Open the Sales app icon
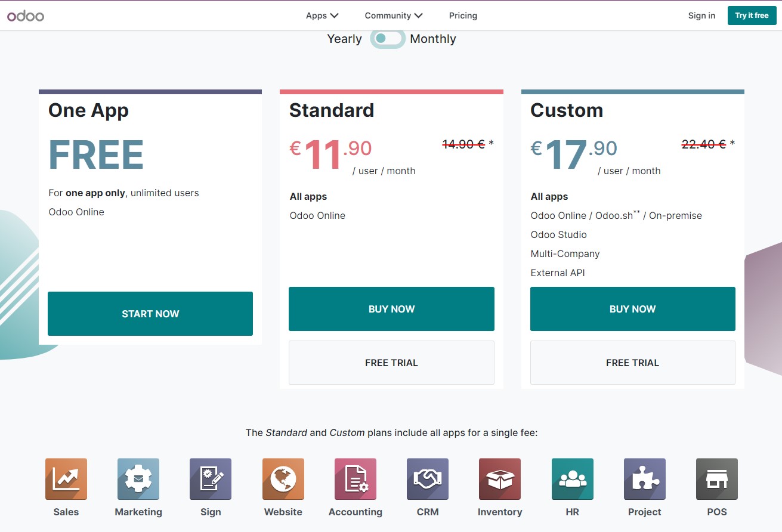 [x=66, y=479]
